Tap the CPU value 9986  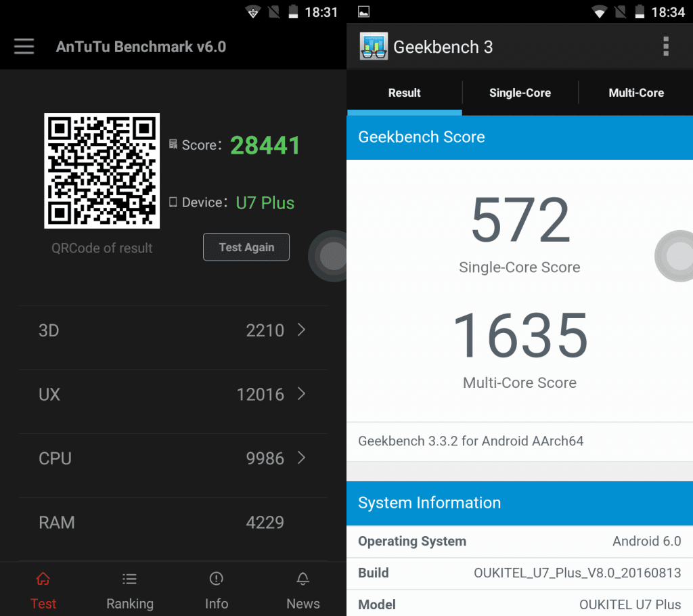[265, 458]
